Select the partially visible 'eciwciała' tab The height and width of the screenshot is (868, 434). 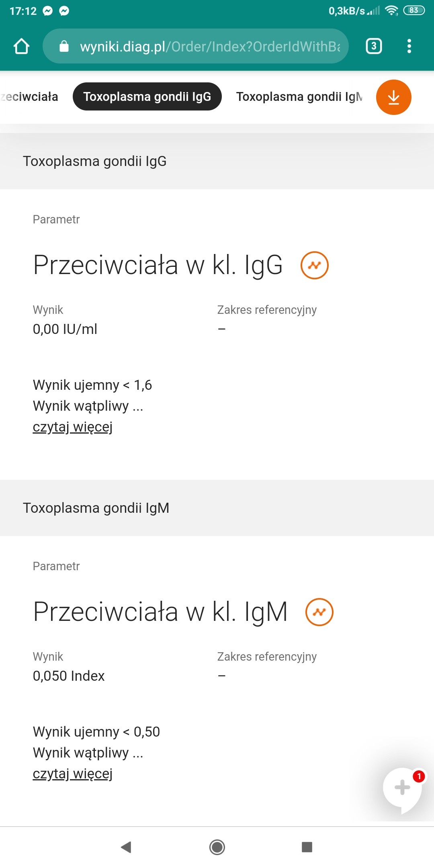coord(30,97)
